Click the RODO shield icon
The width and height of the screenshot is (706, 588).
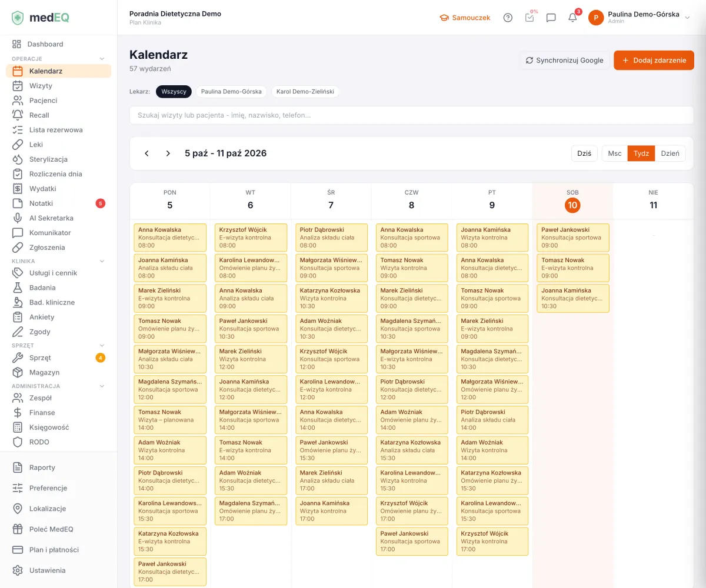[18, 442]
